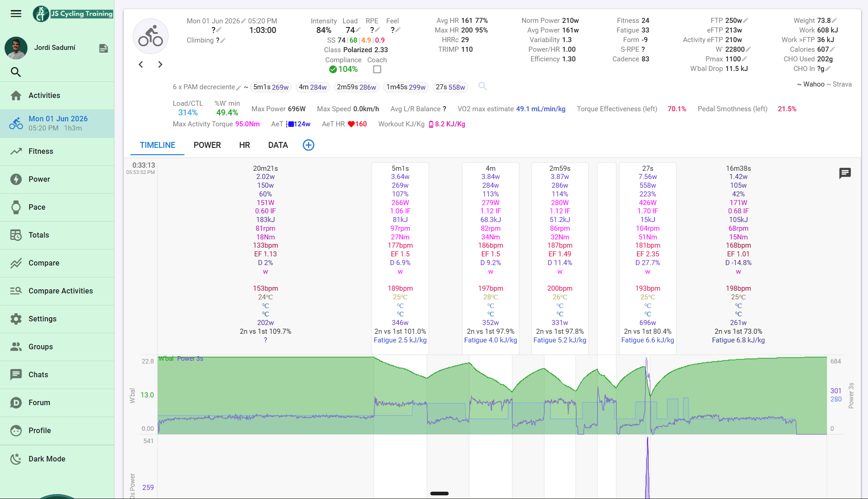
Task: Click the interval search magnifier icon
Action: (x=483, y=86)
